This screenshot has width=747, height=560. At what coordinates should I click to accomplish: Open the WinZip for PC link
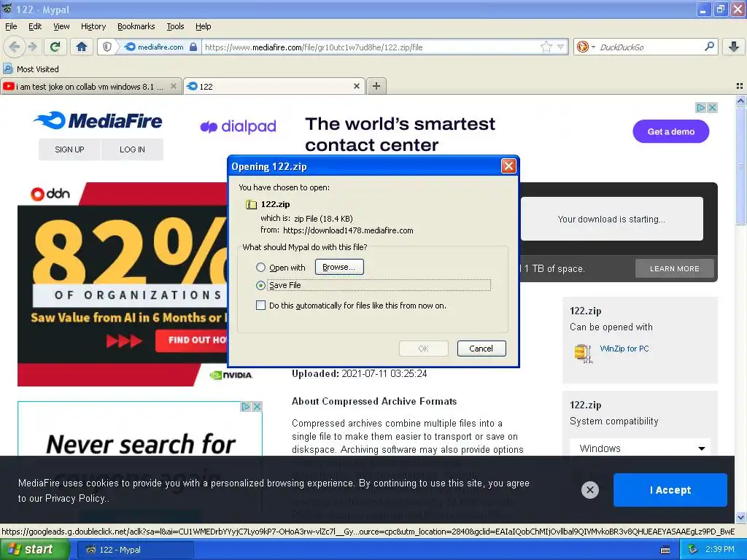click(x=624, y=349)
